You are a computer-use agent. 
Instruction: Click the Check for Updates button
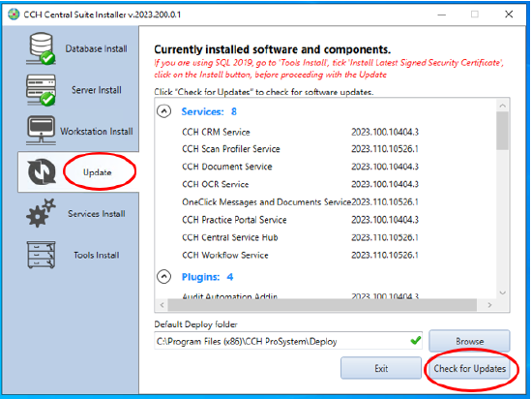(x=469, y=369)
